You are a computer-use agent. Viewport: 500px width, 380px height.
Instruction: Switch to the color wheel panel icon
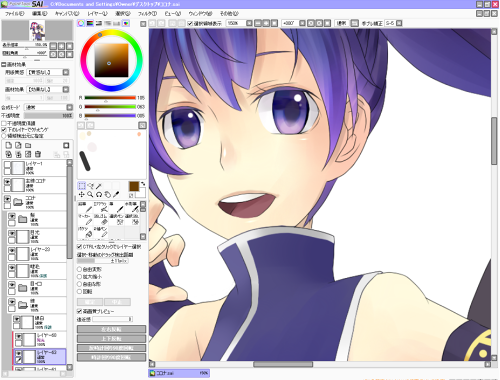(x=81, y=23)
